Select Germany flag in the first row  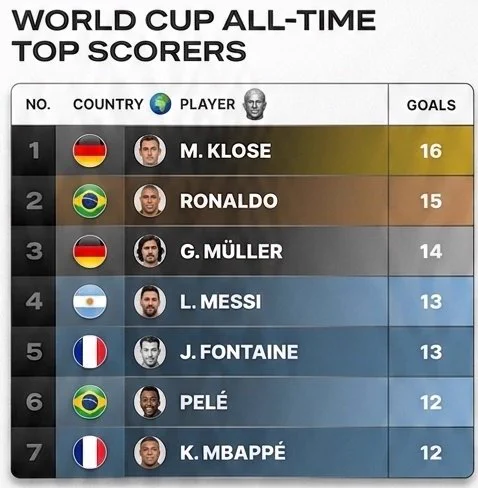point(90,151)
